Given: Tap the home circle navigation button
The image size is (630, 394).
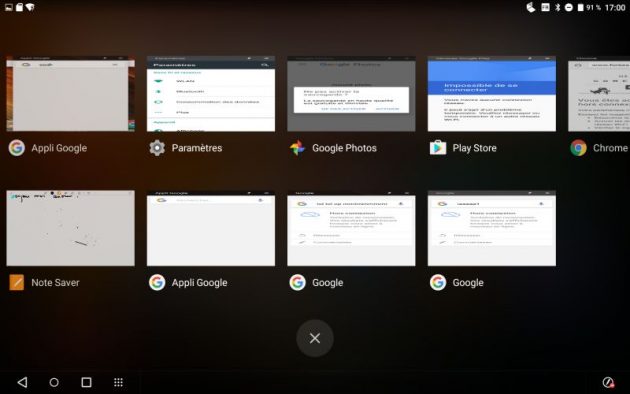Looking at the screenshot, I should pyautogui.click(x=54, y=382).
